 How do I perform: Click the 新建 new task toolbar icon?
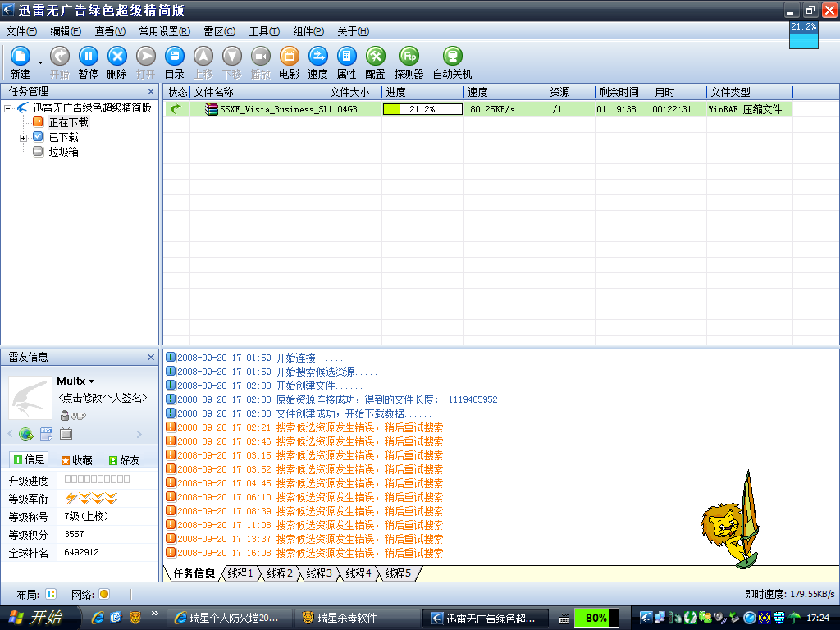pos(21,56)
